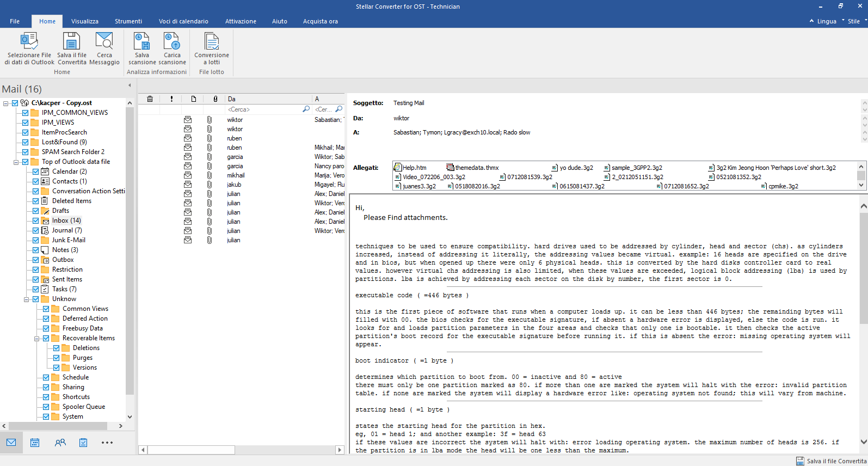Select message from ruben to Mikhail
This screenshot has width=868, height=466.
click(x=242, y=148)
